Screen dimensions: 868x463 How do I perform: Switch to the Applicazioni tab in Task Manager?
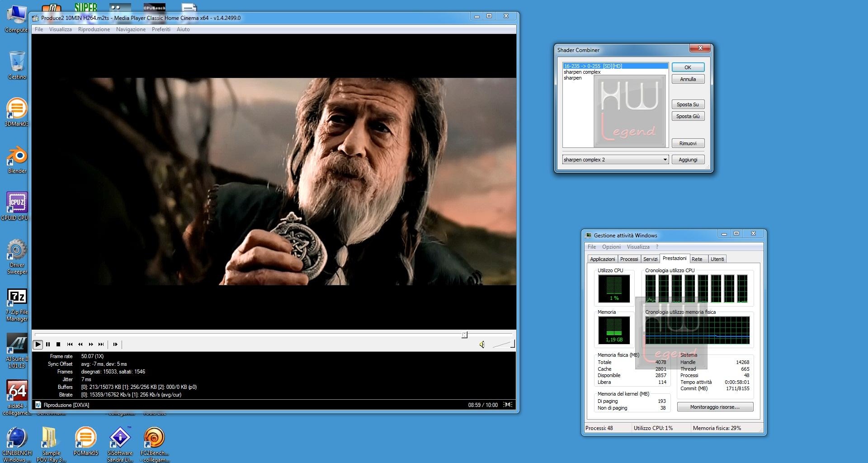[x=602, y=259]
